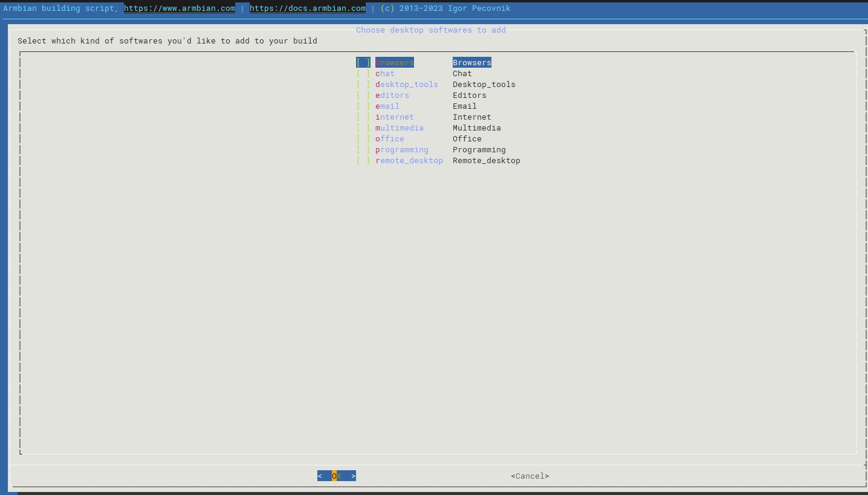
Task: Toggle the internet checkbox
Action: pyautogui.click(x=363, y=117)
